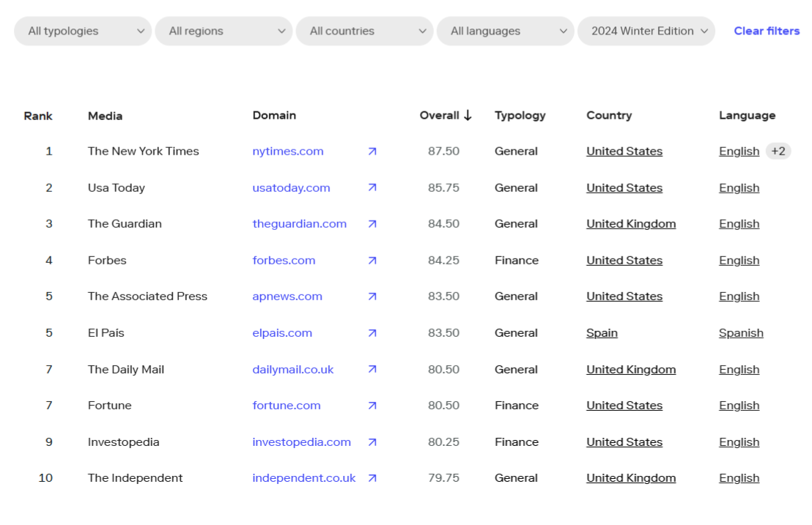The width and height of the screenshot is (812, 525).
Task: Click the Clear filters link
Action: 767,31
